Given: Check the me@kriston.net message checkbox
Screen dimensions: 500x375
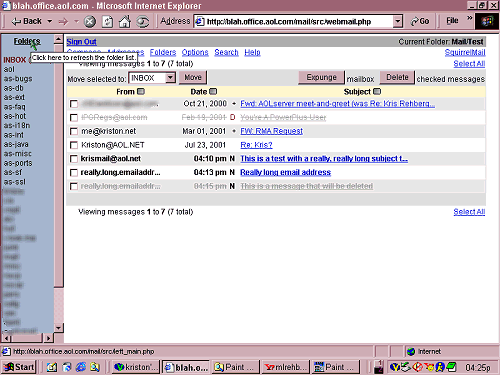Looking at the screenshot, I should tap(74, 131).
